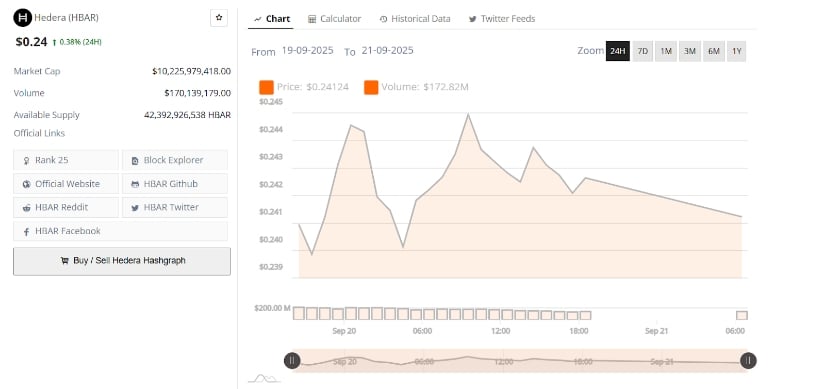Viewport: 825px width, 389px height.
Task: Open the HBAR Facebook link
Action: click(x=120, y=231)
